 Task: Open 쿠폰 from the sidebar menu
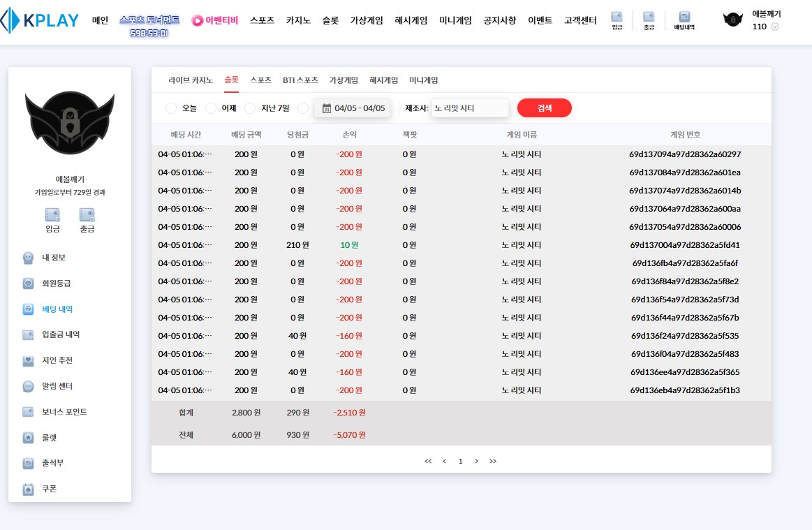tap(49, 489)
